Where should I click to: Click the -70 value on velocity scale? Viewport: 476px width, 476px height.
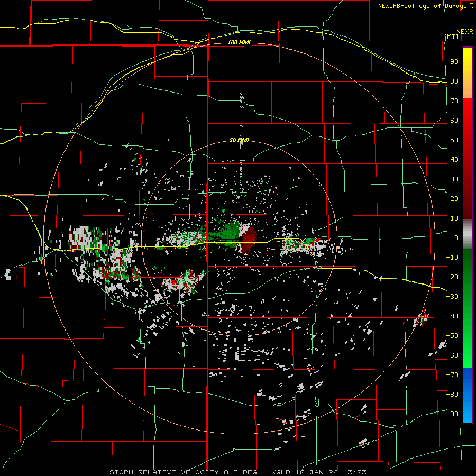coord(452,375)
